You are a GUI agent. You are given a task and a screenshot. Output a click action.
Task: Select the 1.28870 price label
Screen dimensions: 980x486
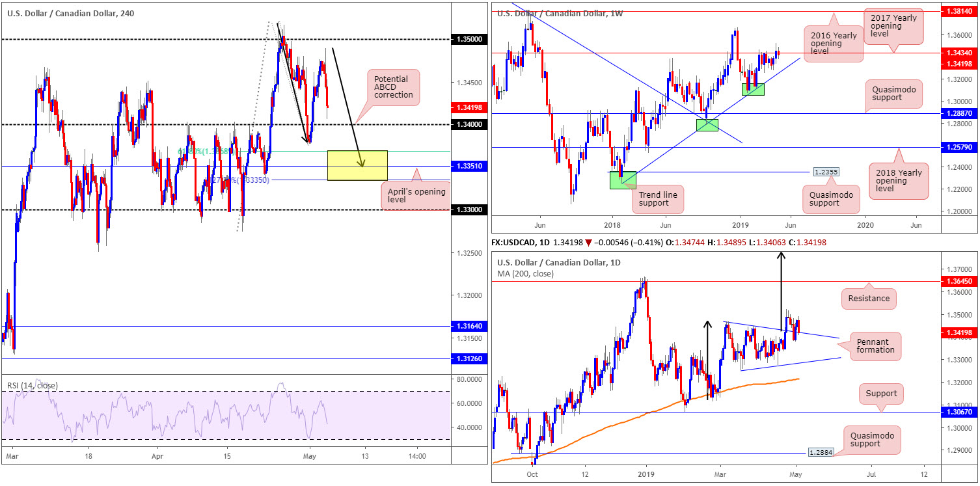(959, 113)
